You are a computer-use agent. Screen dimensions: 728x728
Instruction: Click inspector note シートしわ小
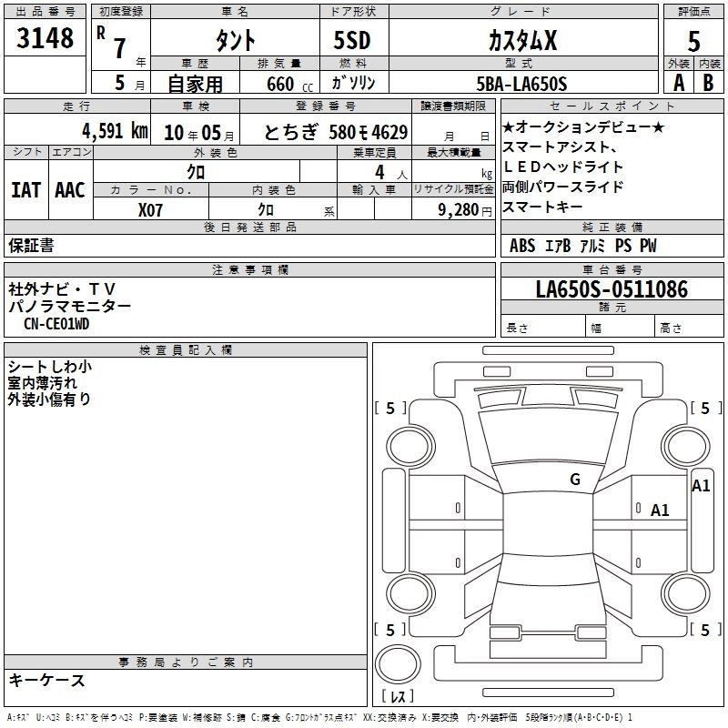pos(50,367)
